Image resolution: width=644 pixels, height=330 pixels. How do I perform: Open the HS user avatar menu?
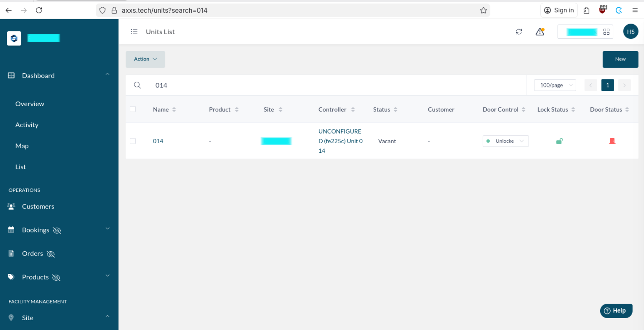pyautogui.click(x=631, y=32)
